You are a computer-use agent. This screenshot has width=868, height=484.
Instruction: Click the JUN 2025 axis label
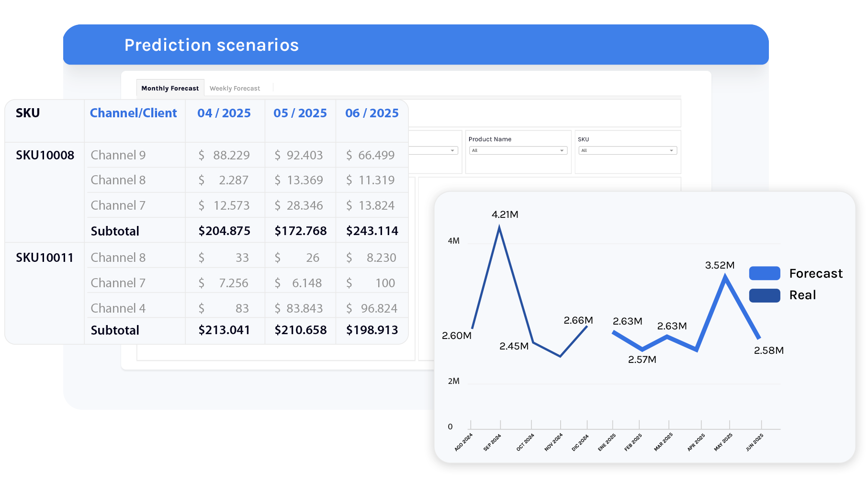click(755, 442)
